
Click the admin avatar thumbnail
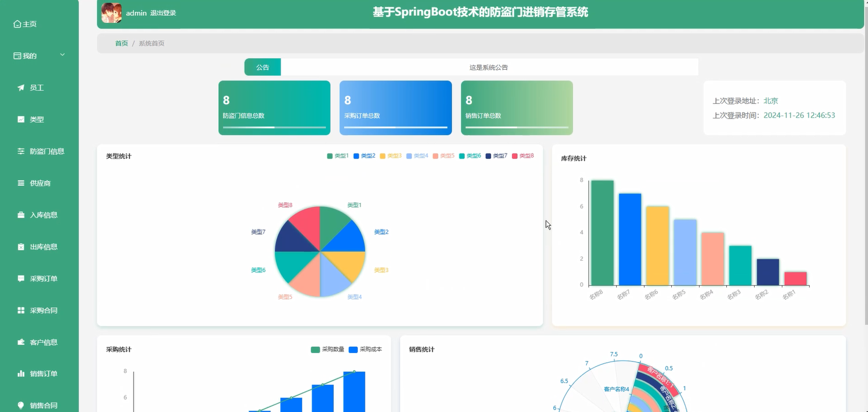[111, 13]
